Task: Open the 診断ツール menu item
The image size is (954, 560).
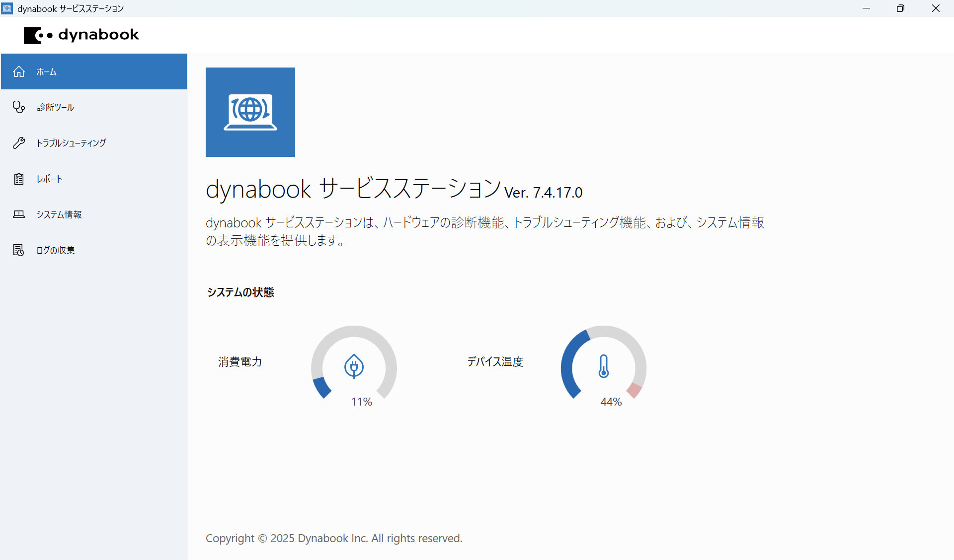Action: click(56, 107)
